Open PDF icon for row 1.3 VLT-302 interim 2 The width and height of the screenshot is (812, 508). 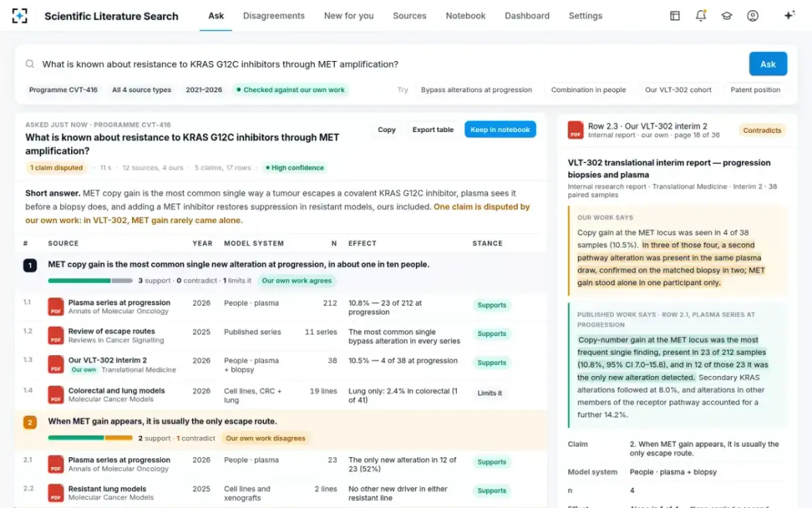coord(55,364)
